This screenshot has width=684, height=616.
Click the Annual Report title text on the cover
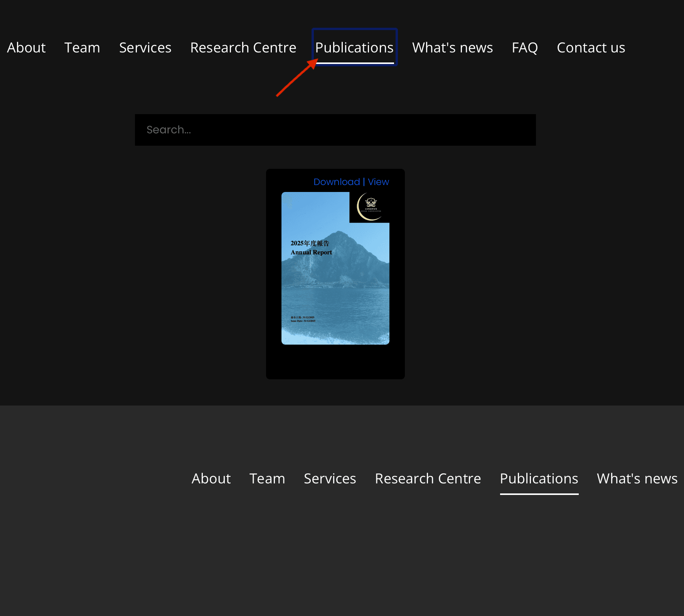[311, 252]
